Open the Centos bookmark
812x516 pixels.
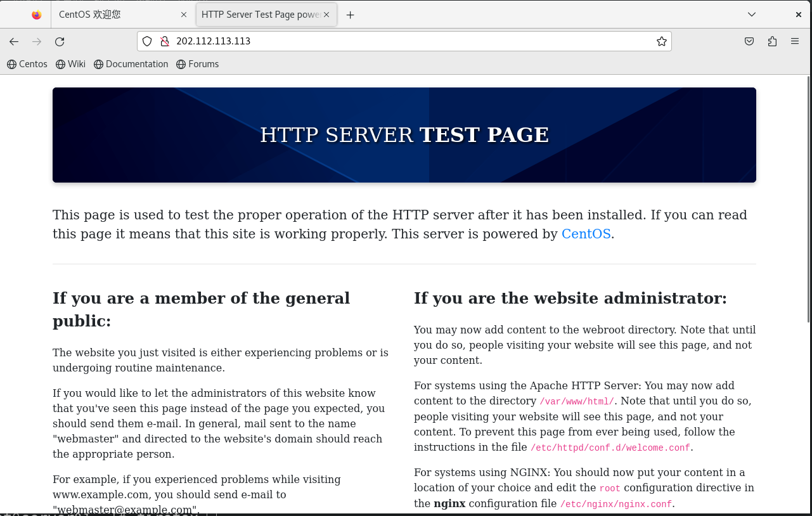[x=27, y=64]
